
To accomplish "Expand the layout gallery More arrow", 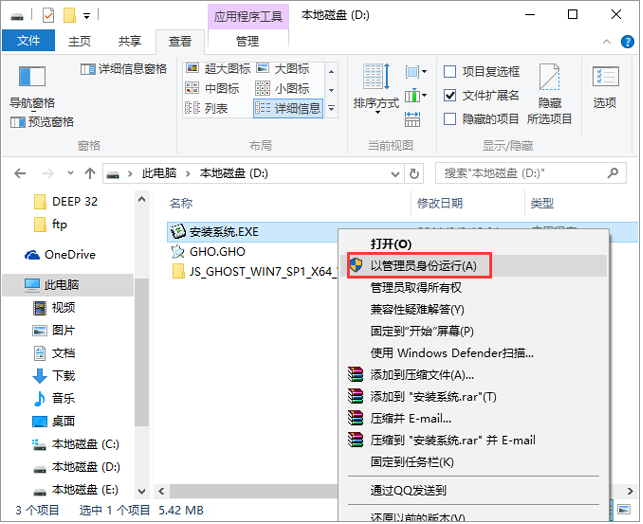I will coord(331,109).
